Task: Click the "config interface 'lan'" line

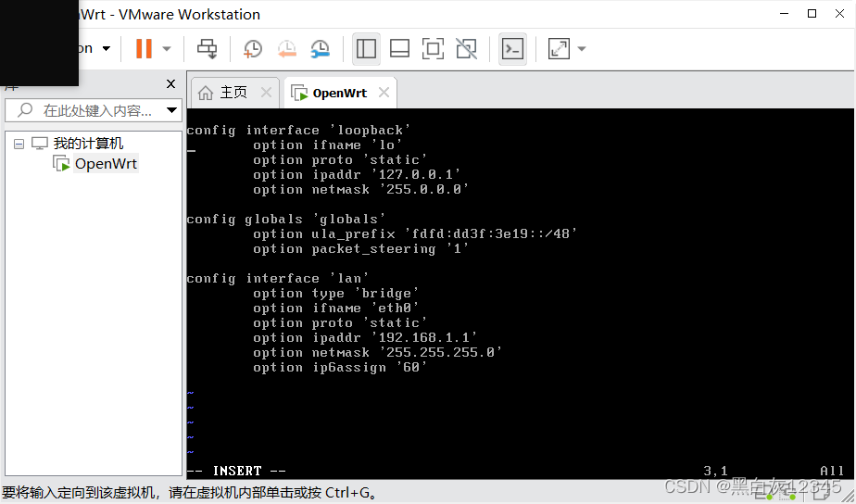Action: point(277,279)
